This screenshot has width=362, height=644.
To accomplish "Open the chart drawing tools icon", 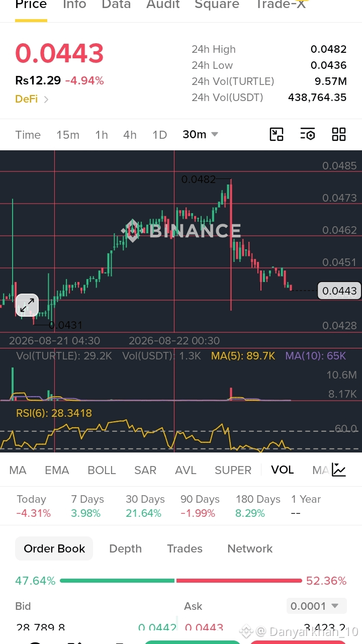I will [277, 134].
